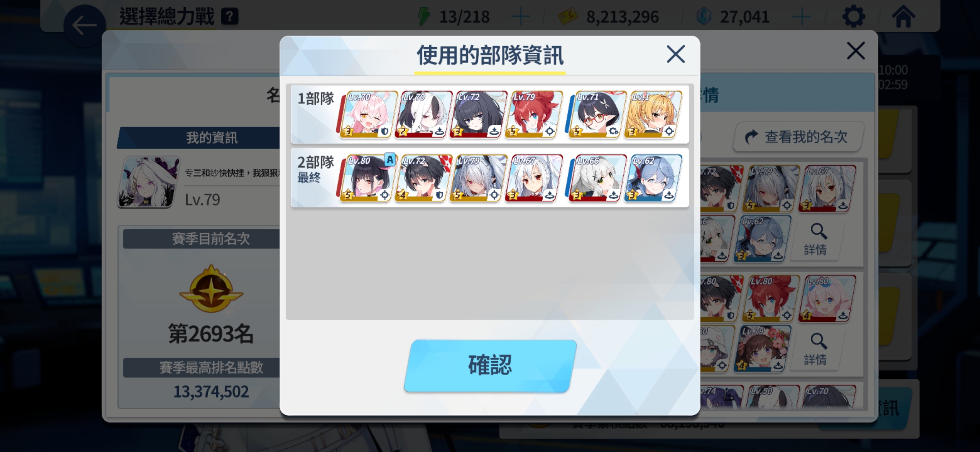Image resolution: width=980 pixels, height=452 pixels.
Task: Click the 確認 confirm button
Action: [490, 366]
